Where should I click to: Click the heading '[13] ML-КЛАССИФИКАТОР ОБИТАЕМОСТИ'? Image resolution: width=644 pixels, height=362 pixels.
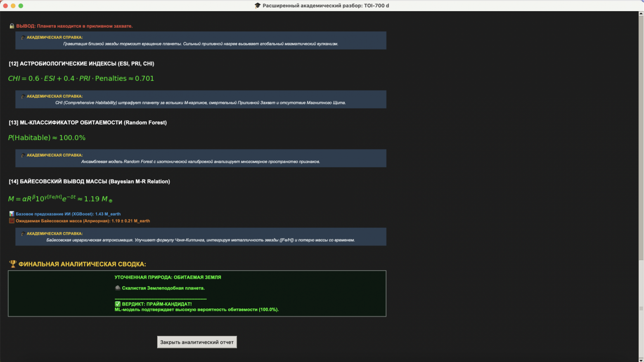click(88, 122)
